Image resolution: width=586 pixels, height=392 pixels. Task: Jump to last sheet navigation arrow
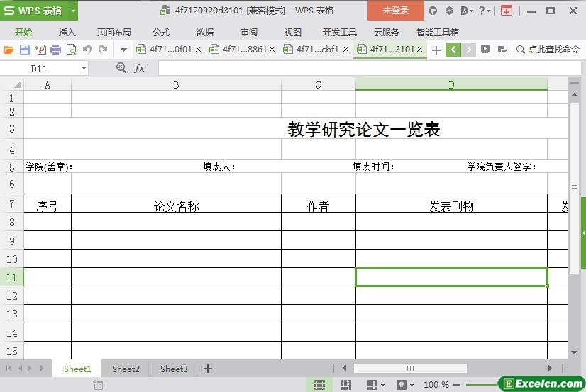(x=43, y=369)
